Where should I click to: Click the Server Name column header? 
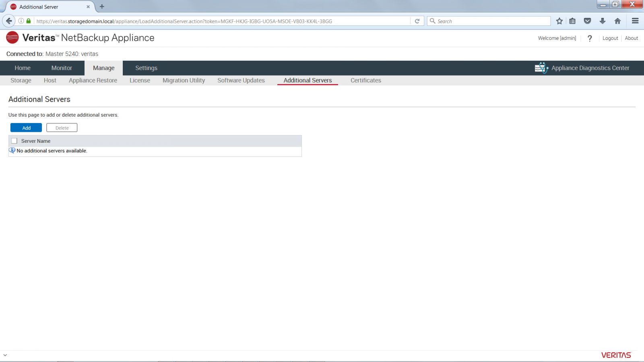(36, 141)
